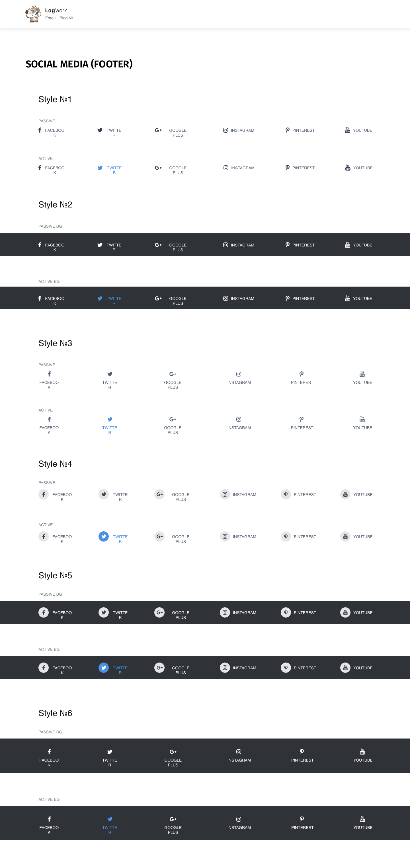Image resolution: width=410 pixels, height=868 pixels.
Task: Click Google Plus icon in Style №6 Passive BG bar
Action: coord(173,752)
